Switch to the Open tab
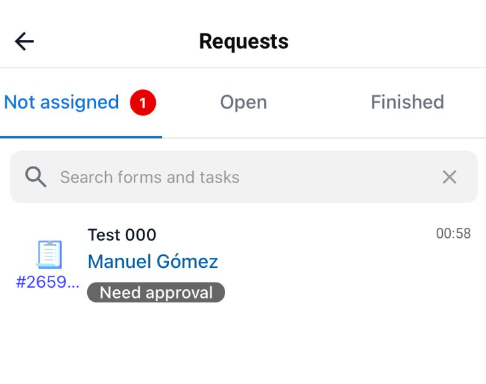Screen dimensions: 486x384 243,102
